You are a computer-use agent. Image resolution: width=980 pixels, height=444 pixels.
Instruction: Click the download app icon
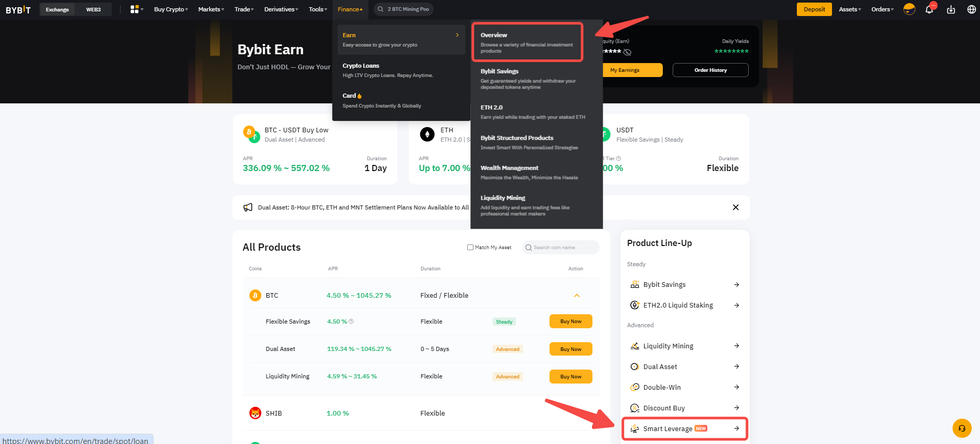click(951, 9)
